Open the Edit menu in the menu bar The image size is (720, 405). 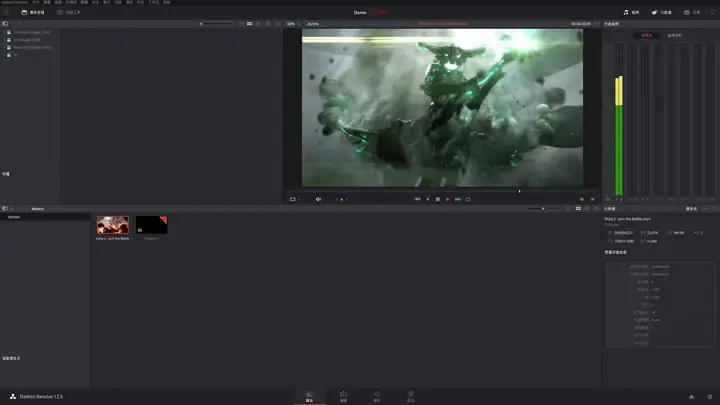click(47, 2)
